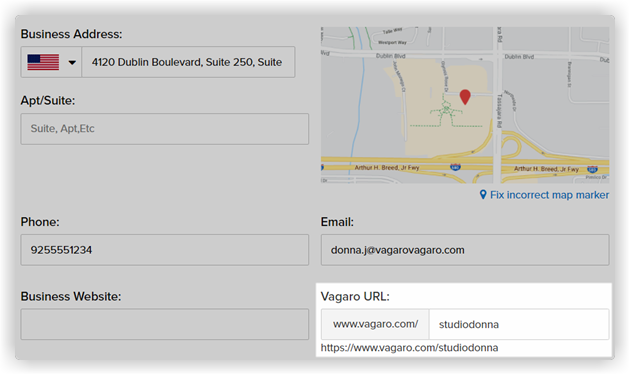This screenshot has width=630, height=375.
Task: Click the Apt/Suite input field
Action: pyautogui.click(x=165, y=129)
